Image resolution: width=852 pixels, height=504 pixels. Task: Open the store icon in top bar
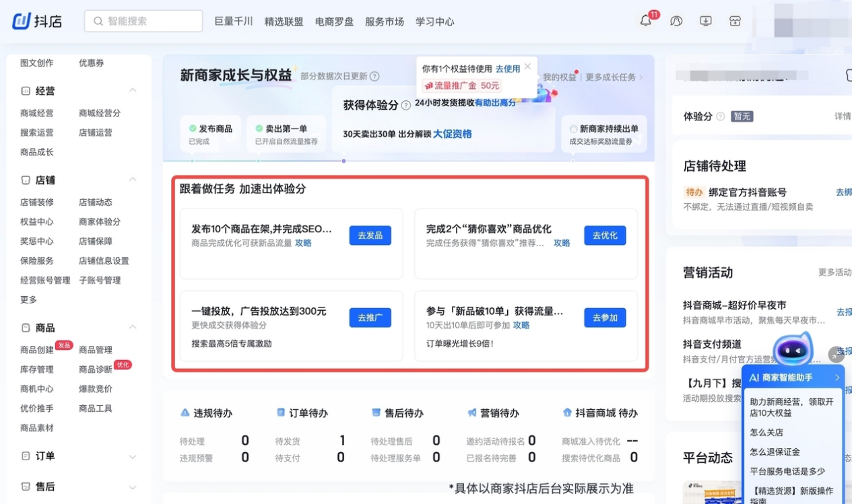[735, 22]
